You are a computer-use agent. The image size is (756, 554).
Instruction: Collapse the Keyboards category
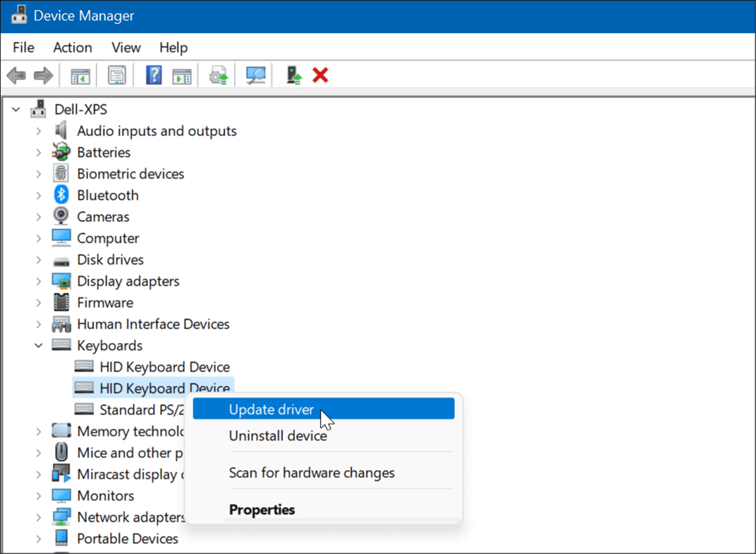[39, 345]
